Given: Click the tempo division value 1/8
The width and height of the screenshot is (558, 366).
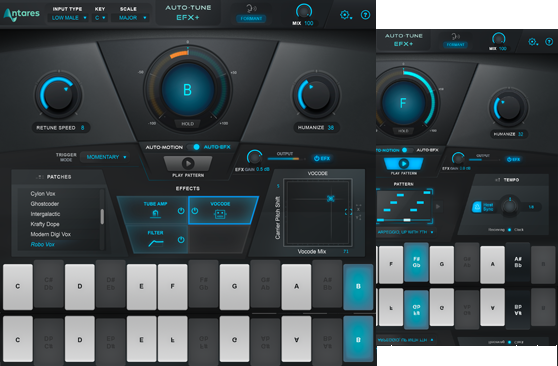Looking at the screenshot, I should click(x=531, y=207).
